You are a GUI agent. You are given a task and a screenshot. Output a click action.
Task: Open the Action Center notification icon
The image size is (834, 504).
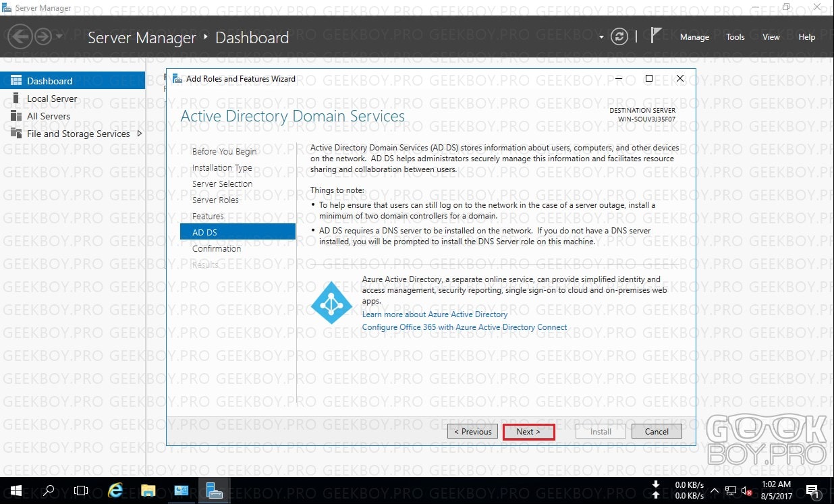tap(812, 491)
